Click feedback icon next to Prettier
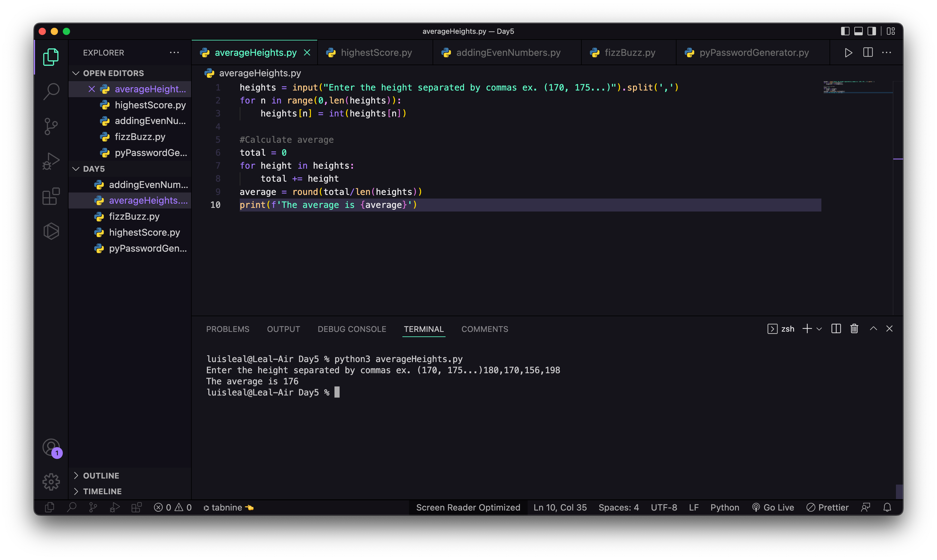 pyautogui.click(x=865, y=507)
